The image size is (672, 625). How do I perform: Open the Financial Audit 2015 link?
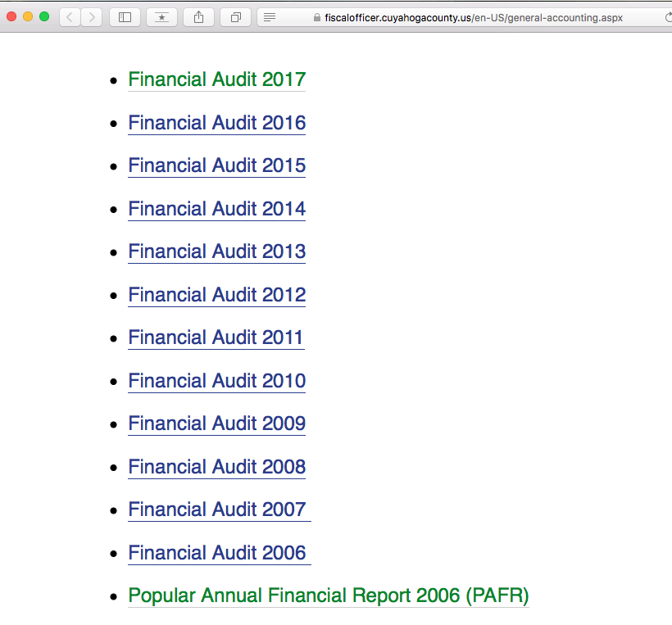pos(216,165)
